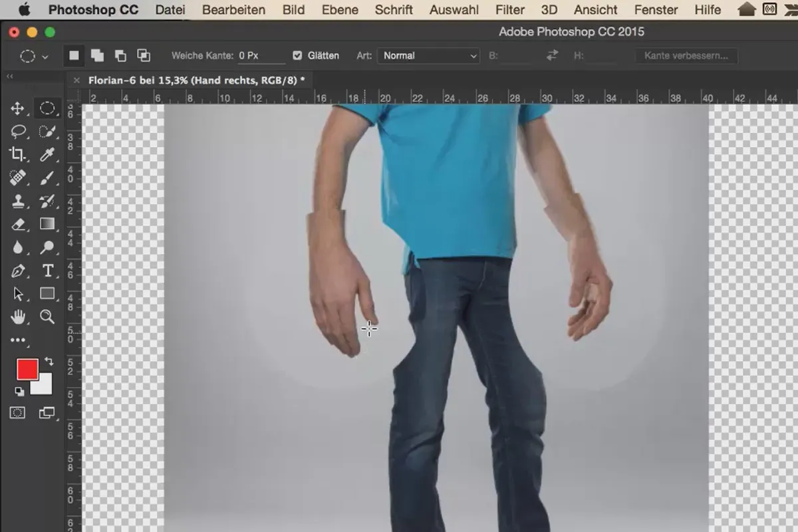
Task: Choose the Spot Healing Brush tool
Action: tap(18, 178)
